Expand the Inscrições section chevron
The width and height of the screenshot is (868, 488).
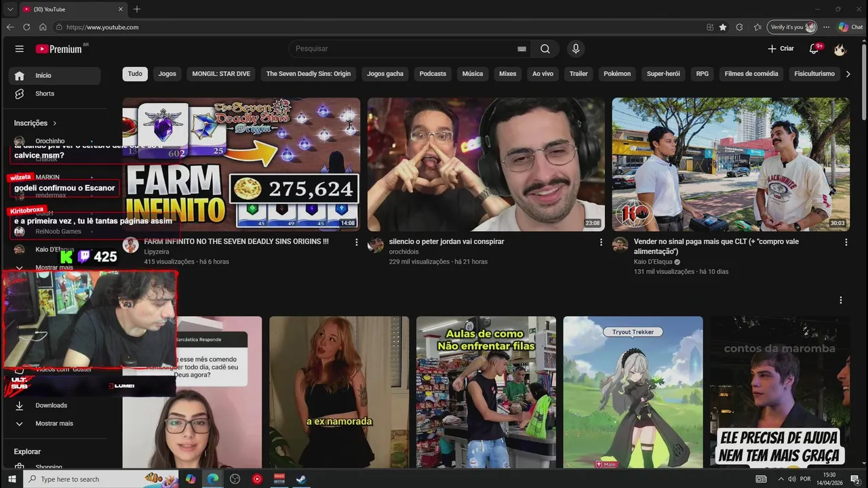(x=55, y=123)
